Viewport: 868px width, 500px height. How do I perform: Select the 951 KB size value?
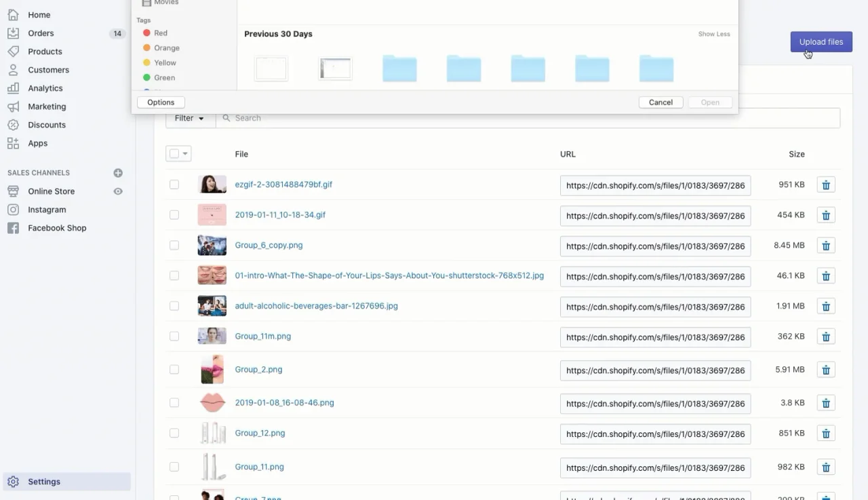click(x=791, y=185)
